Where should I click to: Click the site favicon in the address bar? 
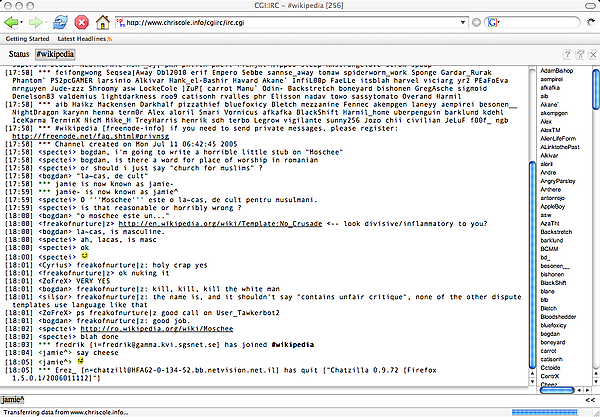(x=121, y=23)
